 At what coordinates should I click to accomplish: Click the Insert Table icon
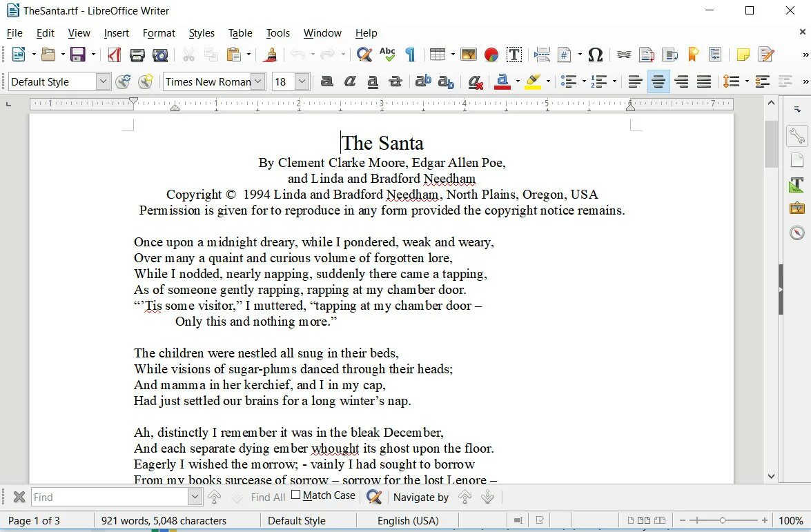click(438, 55)
